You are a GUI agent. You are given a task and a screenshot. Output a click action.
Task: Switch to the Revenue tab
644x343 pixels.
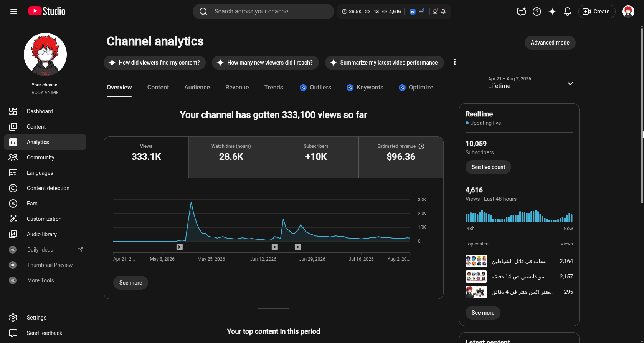click(x=237, y=88)
